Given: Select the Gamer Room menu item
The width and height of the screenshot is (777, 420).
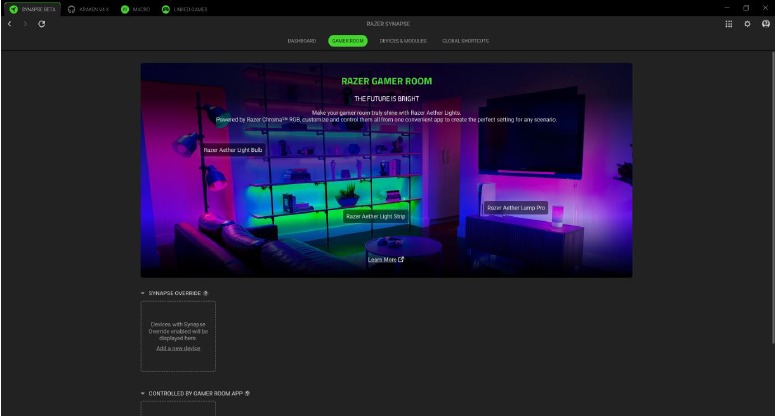Looking at the screenshot, I should [348, 41].
